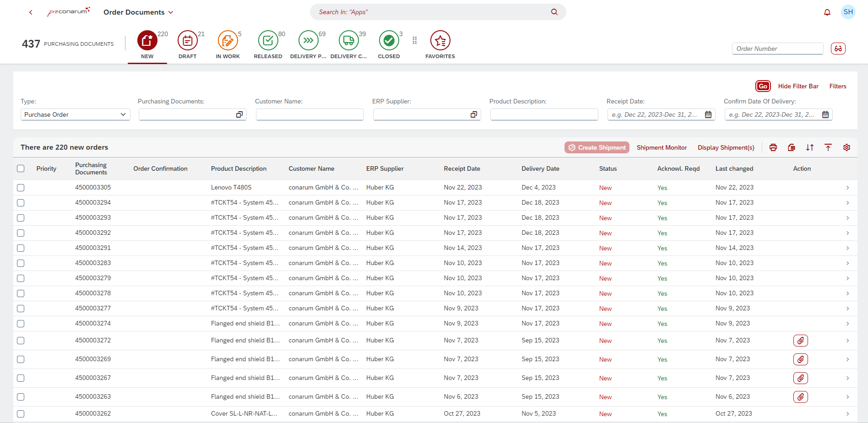Expand the Order Documents title dropdown
This screenshot has width=868, height=423.
pyautogui.click(x=171, y=12)
